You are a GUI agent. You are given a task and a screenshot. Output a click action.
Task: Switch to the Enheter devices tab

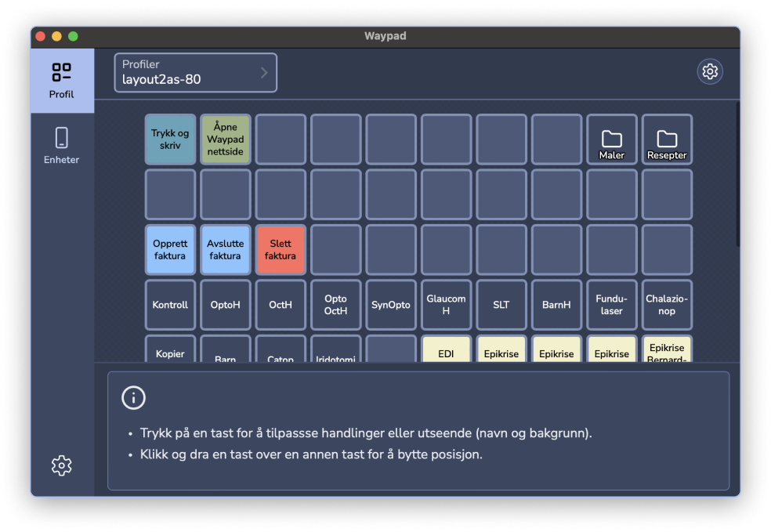pos(62,146)
